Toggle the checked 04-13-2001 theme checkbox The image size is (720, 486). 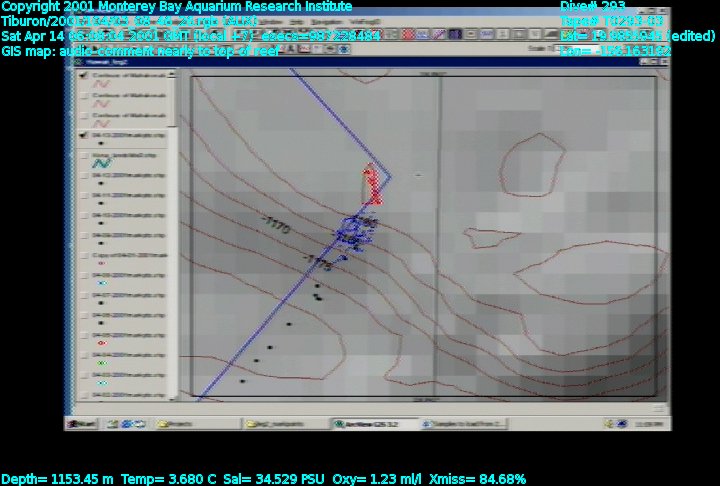pyautogui.click(x=82, y=134)
